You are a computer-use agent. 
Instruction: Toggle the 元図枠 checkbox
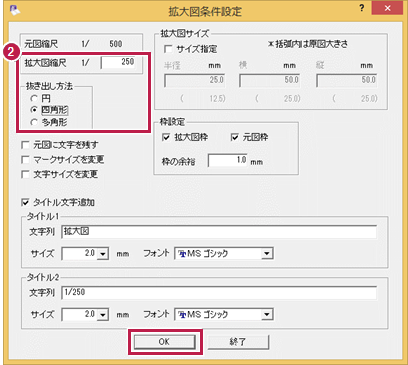click(235, 137)
